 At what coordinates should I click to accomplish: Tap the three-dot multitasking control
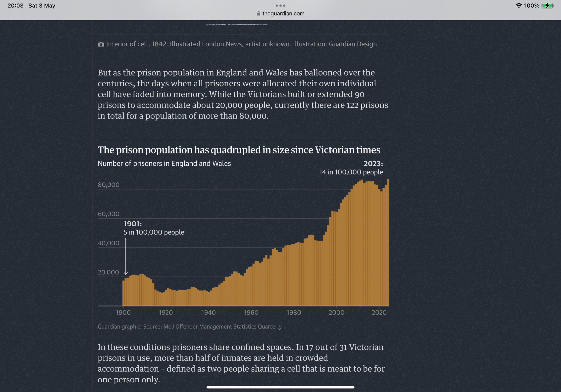(280, 5)
